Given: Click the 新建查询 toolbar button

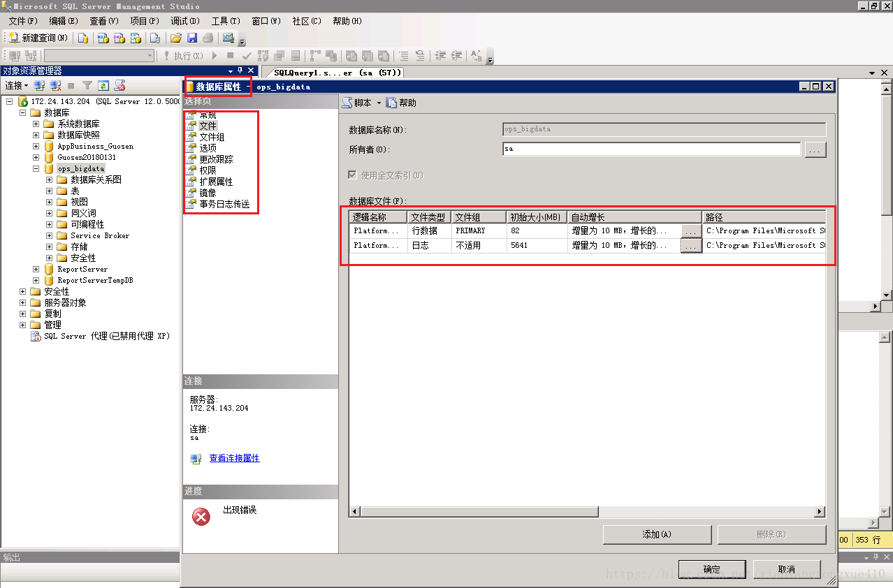Looking at the screenshot, I should tap(38, 38).
